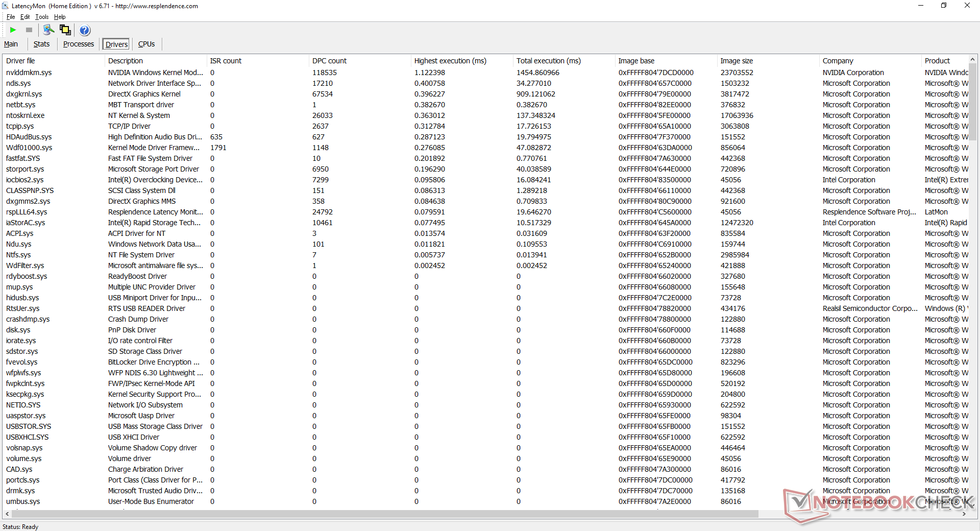Sort by the Product column header

click(945, 61)
